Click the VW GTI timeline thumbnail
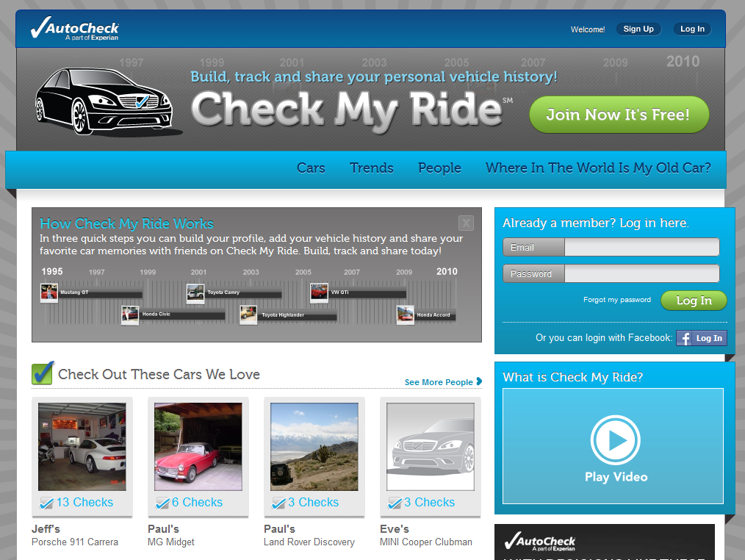 319,292
